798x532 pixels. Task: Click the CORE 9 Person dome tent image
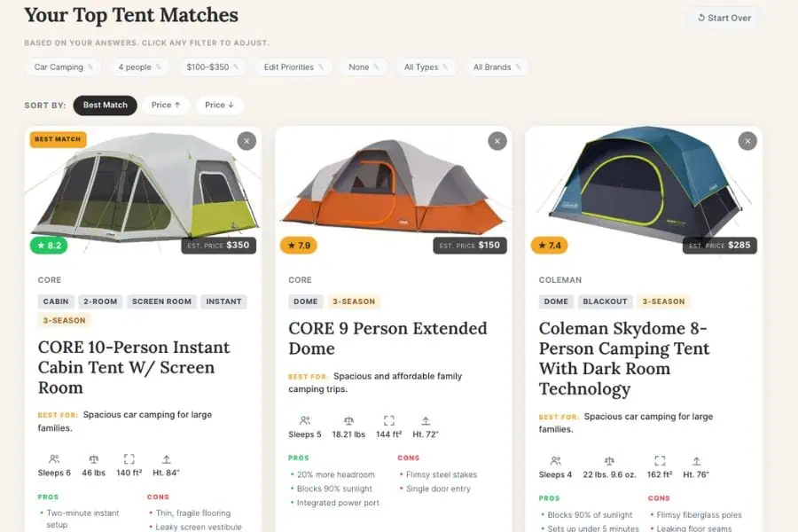[x=393, y=191]
